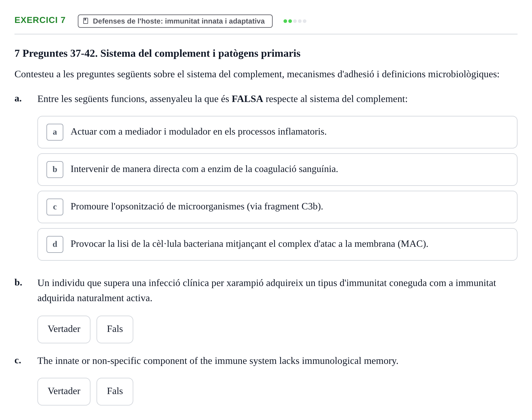Click the EXERCICI 7 heading
This screenshot has height=420, width=532.
tap(40, 20)
